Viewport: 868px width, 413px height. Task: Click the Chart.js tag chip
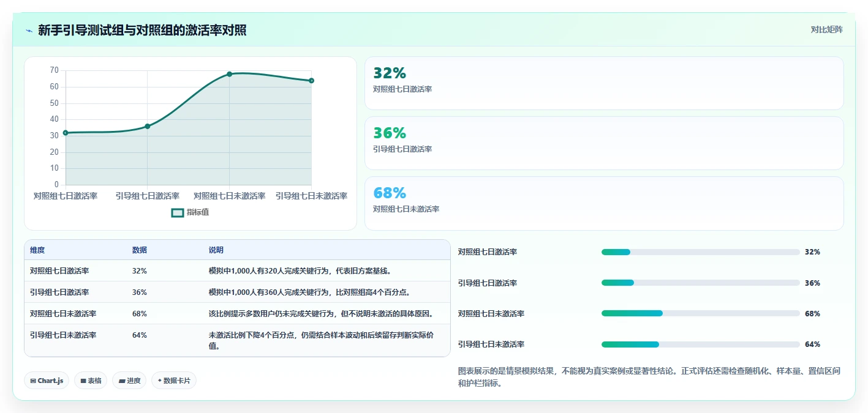click(x=47, y=381)
